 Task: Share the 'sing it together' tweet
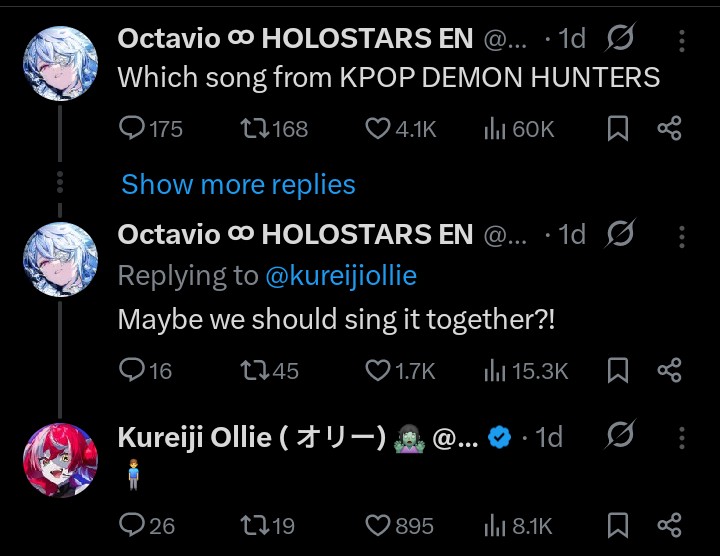pyautogui.click(x=669, y=371)
